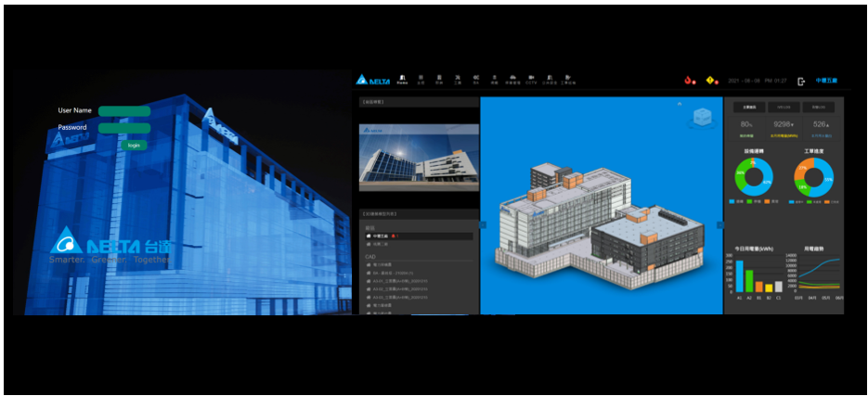The image size is (868, 396).
Task: Click the A1 bar in kWh chart
Action: (739, 276)
